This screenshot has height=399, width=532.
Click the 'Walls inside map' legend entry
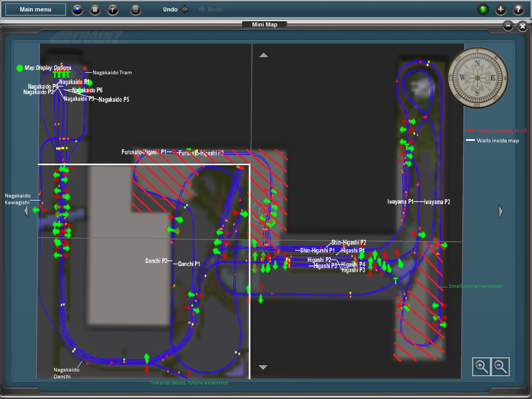point(498,140)
